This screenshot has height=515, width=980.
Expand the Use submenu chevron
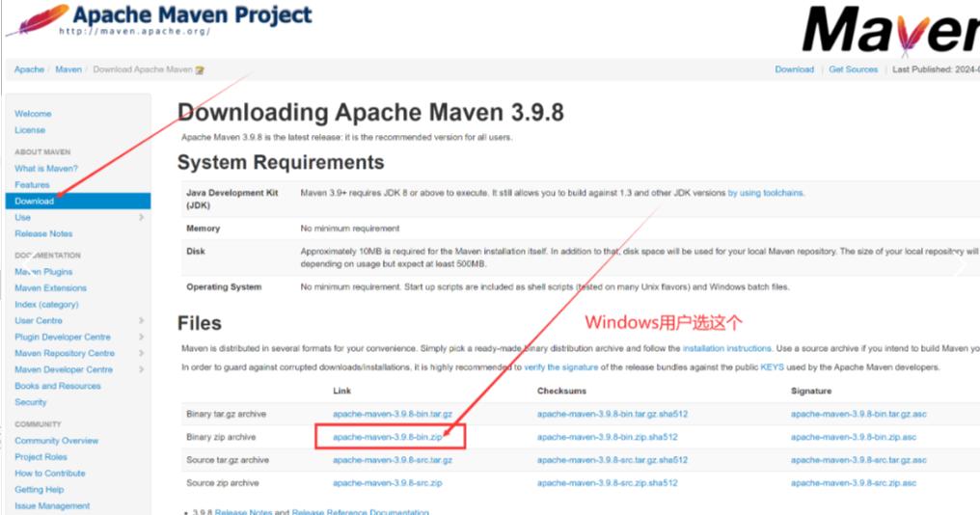(x=141, y=218)
